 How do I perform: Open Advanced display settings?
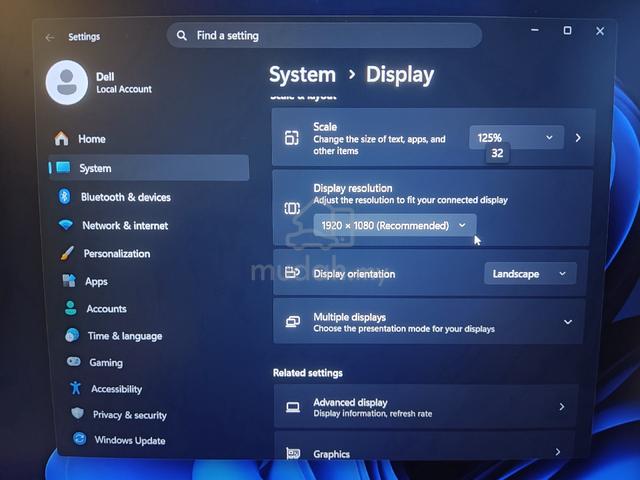(426, 407)
